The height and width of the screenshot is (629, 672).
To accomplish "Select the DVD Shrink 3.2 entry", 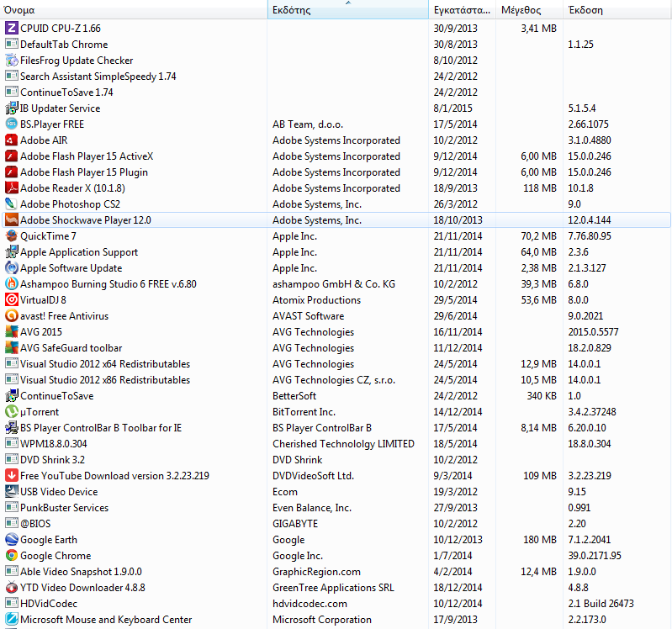I will pyautogui.click(x=336, y=460).
